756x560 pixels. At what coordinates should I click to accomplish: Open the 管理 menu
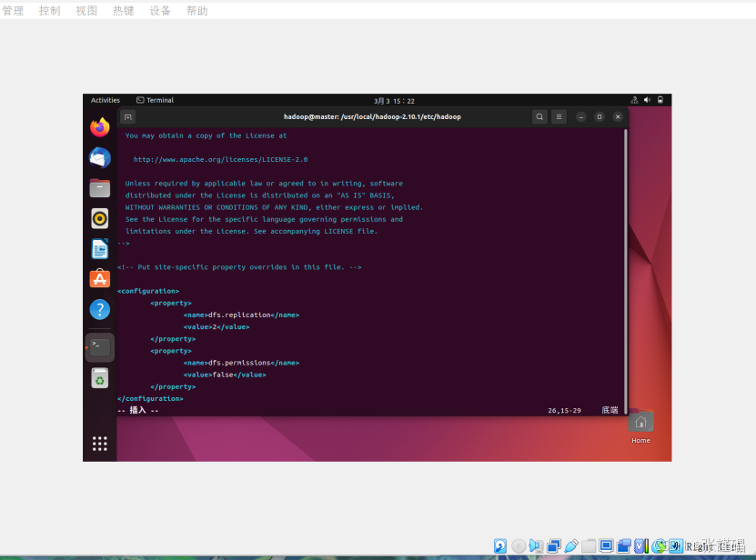(13, 11)
